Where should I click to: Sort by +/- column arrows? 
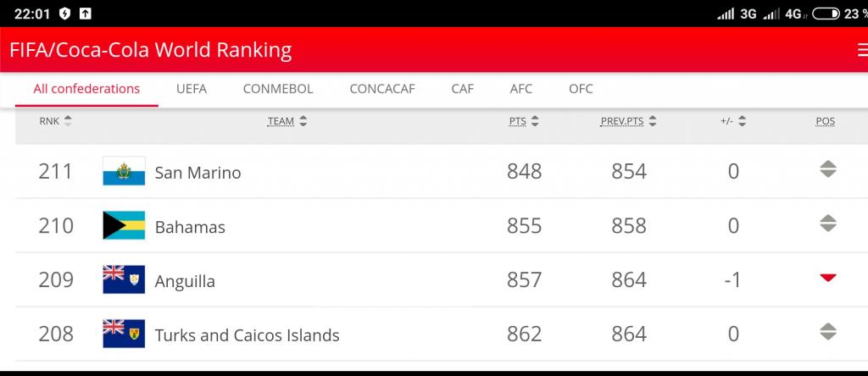pos(743,121)
